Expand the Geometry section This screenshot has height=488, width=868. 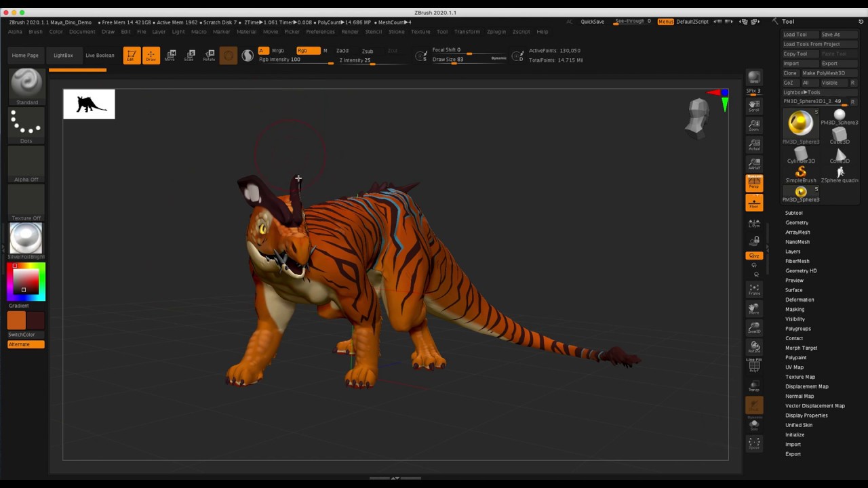tap(797, 222)
